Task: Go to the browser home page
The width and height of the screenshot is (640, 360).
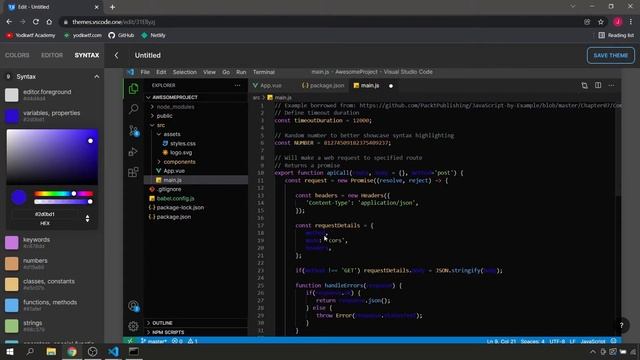Action: [49, 22]
